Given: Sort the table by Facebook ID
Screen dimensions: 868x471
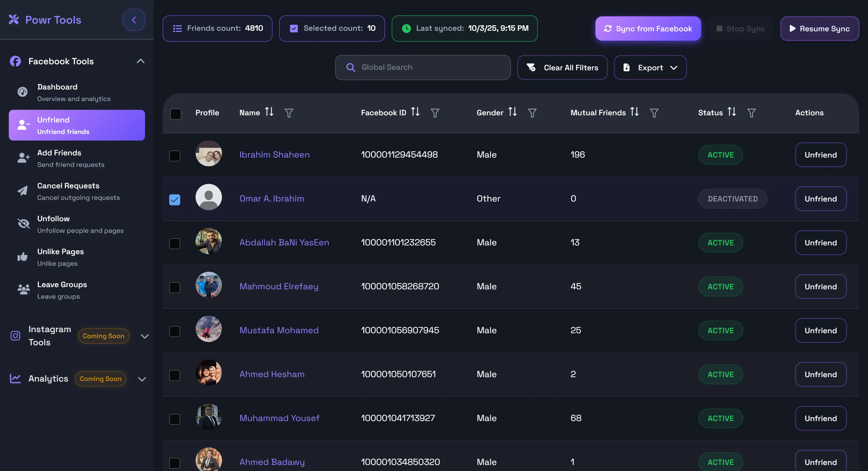Looking at the screenshot, I should click(x=415, y=111).
